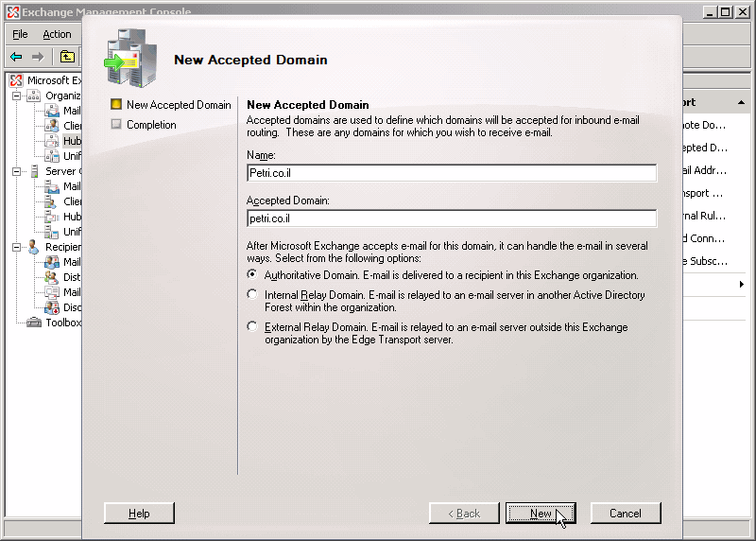
Task: Collapse the Server Configuration tree node
Action: 16,171
